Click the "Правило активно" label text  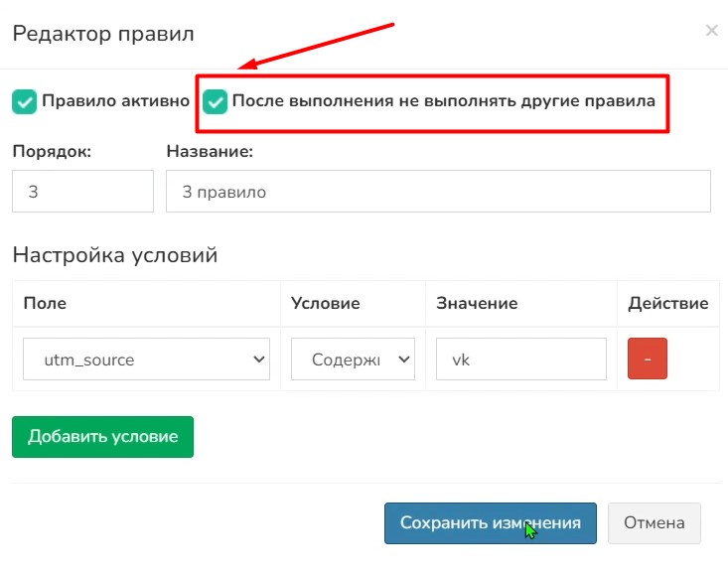(x=115, y=101)
